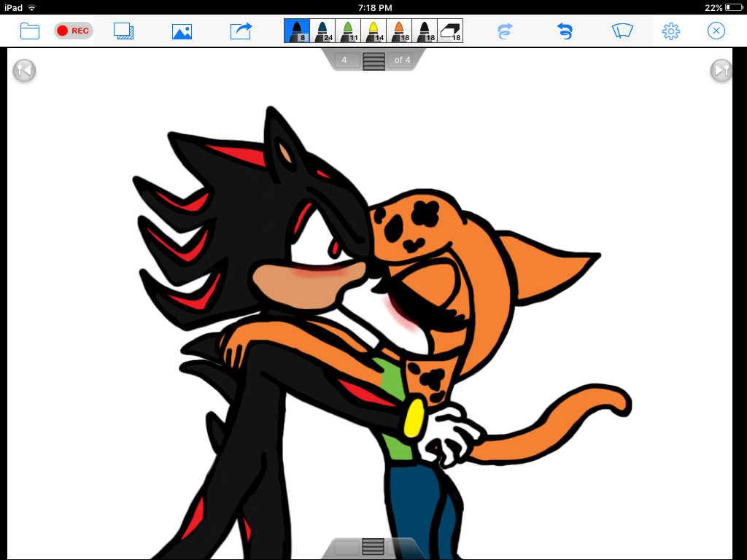
Task: Choose the orange pen sized 18
Action: coord(399,31)
